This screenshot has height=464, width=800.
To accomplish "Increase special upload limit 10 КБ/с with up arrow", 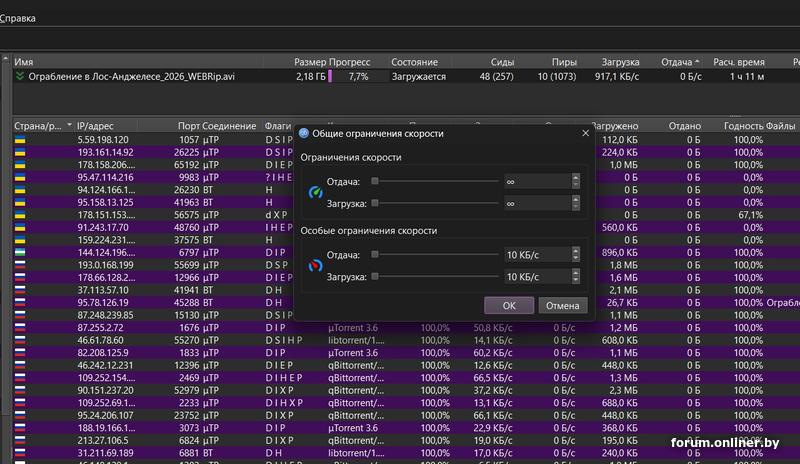I will pyautogui.click(x=576, y=251).
